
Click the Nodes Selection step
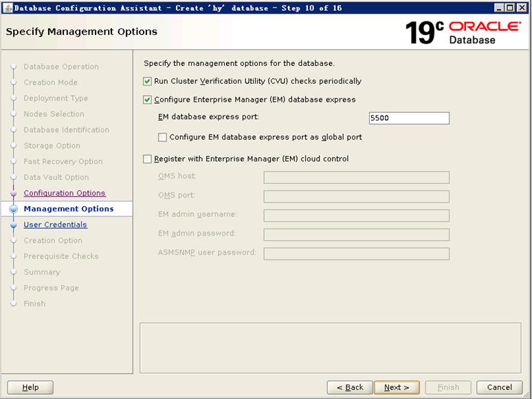[54, 114]
